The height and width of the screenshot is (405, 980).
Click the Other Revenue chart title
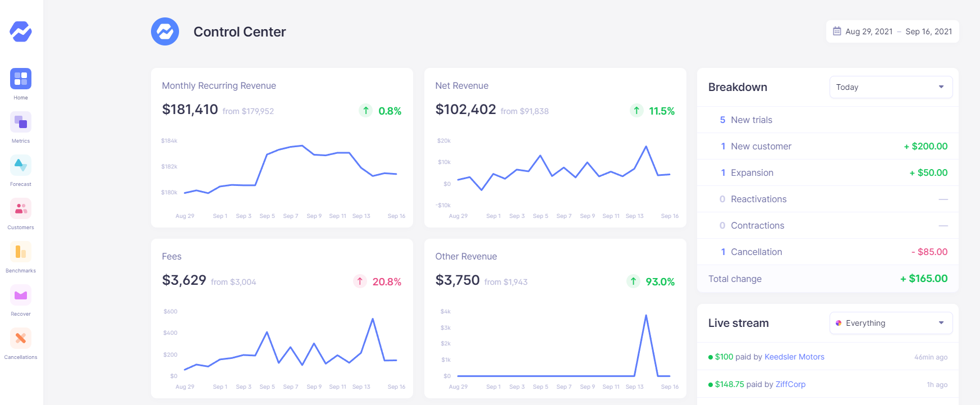pyautogui.click(x=466, y=256)
